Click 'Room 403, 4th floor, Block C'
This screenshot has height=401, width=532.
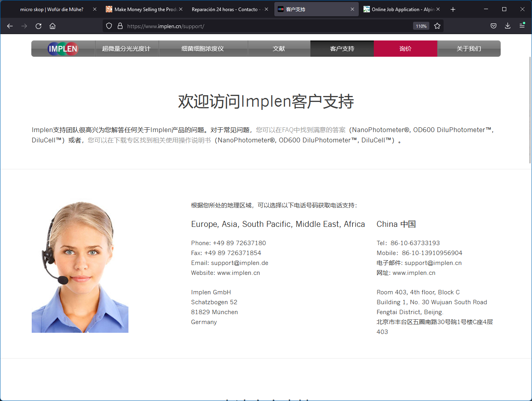point(418,292)
